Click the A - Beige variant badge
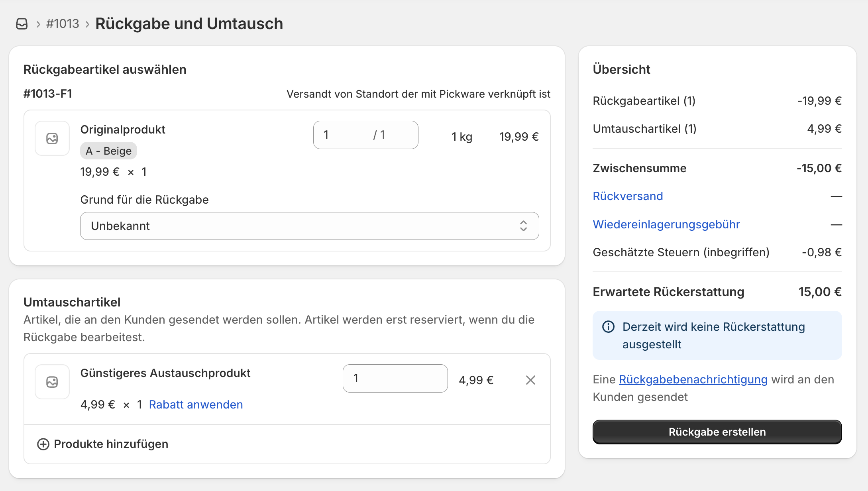Image resolution: width=868 pixels, height=491 pixels. click(108, 151)
